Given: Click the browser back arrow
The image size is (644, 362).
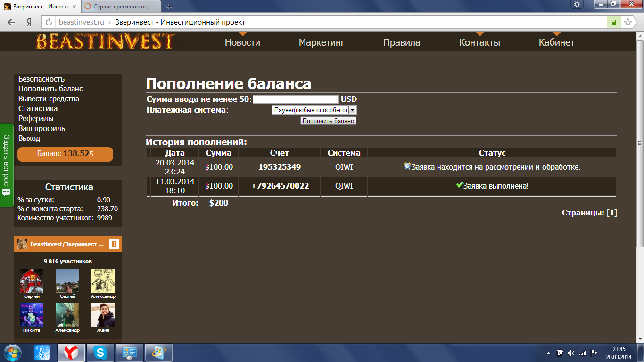Looking at the screenshot, I should click(x=11, y=22).
